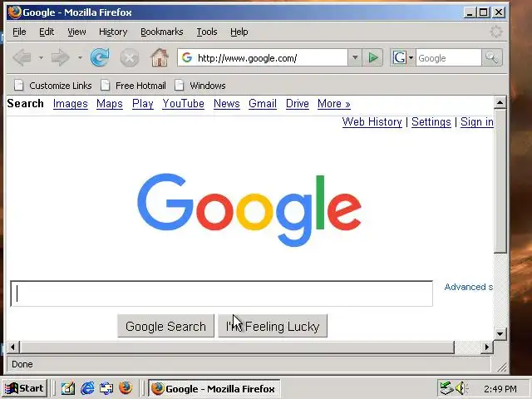This screenshot has width=532, height=399.
Task: Click the horizontal scrollbar right arrow
Action: point(487,347)
